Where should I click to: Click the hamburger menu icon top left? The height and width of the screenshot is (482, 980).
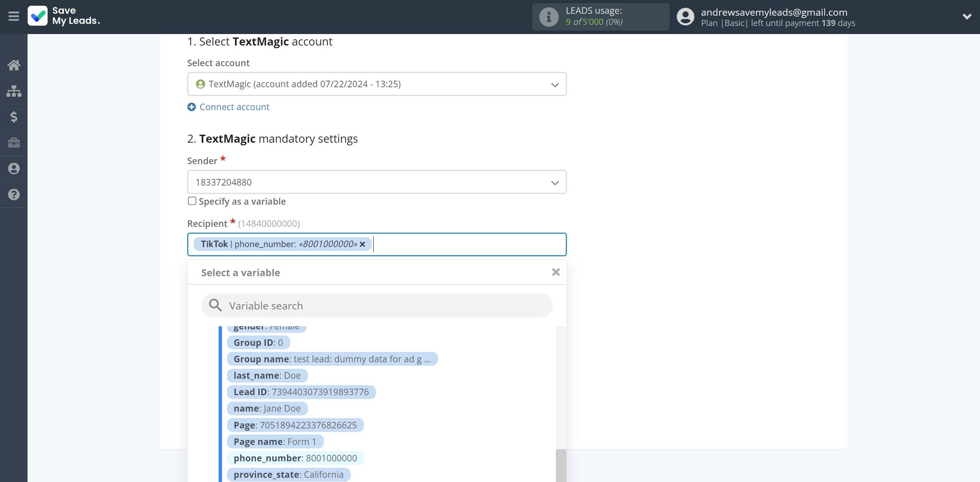(x=14, y=16)
